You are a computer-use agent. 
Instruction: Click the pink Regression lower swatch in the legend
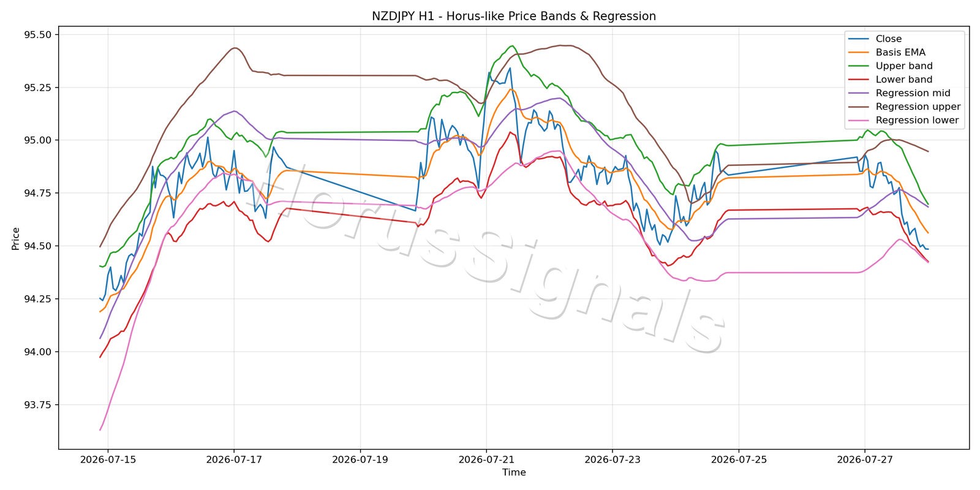pos(858,120)
